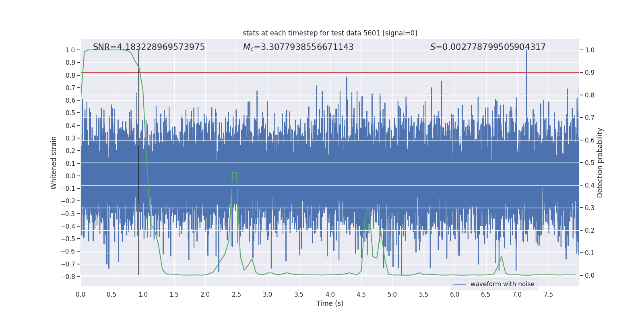Click the '0.5' tick on the right axis

pyautogui.click(x=590, y=163)
